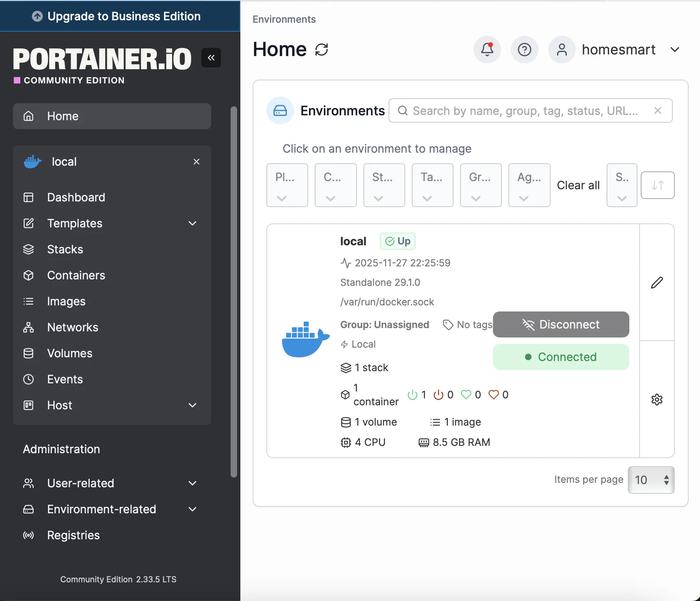Open the gear settings icon for local
The width and height of the screenshot is (700, 601).
pyautogui.click(x=657, y=400)
